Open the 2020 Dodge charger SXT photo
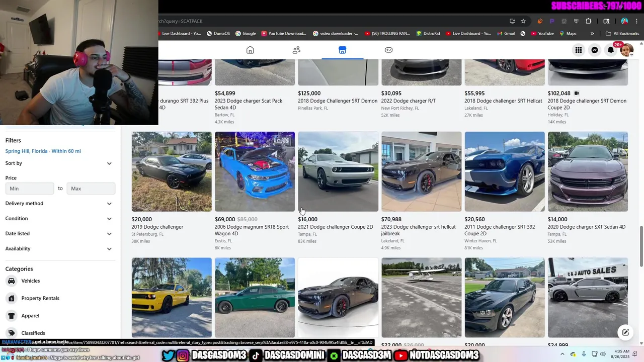Screen dimensions: 644x362 click(588, 171)
